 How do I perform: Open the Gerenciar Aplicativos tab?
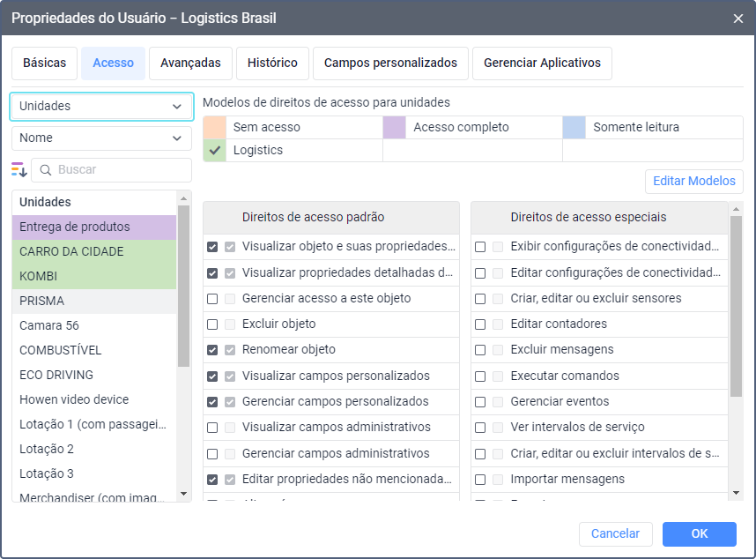click(542, 63)
